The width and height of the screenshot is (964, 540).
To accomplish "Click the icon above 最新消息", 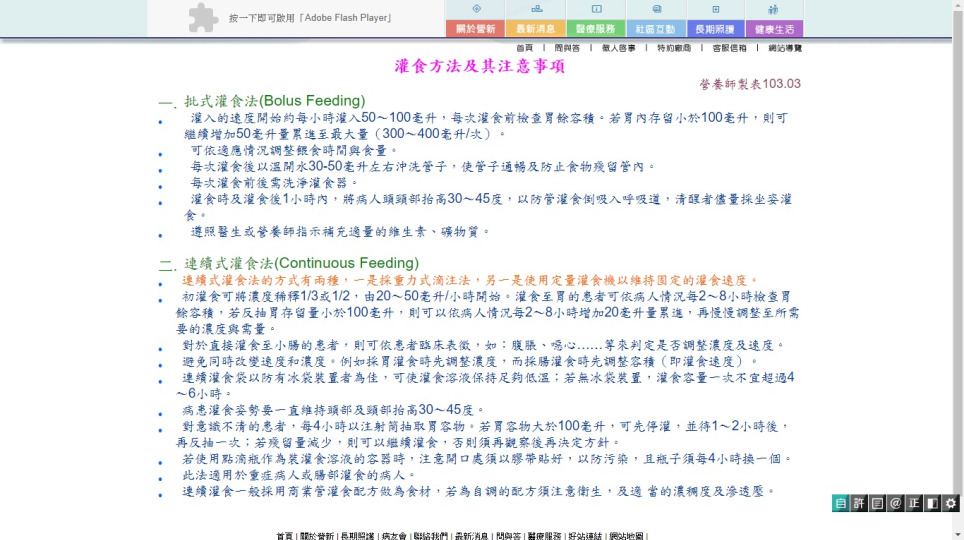I will [x=535, y=8].
